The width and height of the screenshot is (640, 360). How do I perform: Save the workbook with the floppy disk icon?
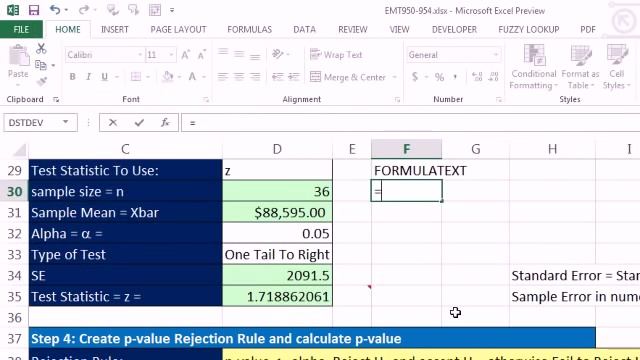coord(33,10)
